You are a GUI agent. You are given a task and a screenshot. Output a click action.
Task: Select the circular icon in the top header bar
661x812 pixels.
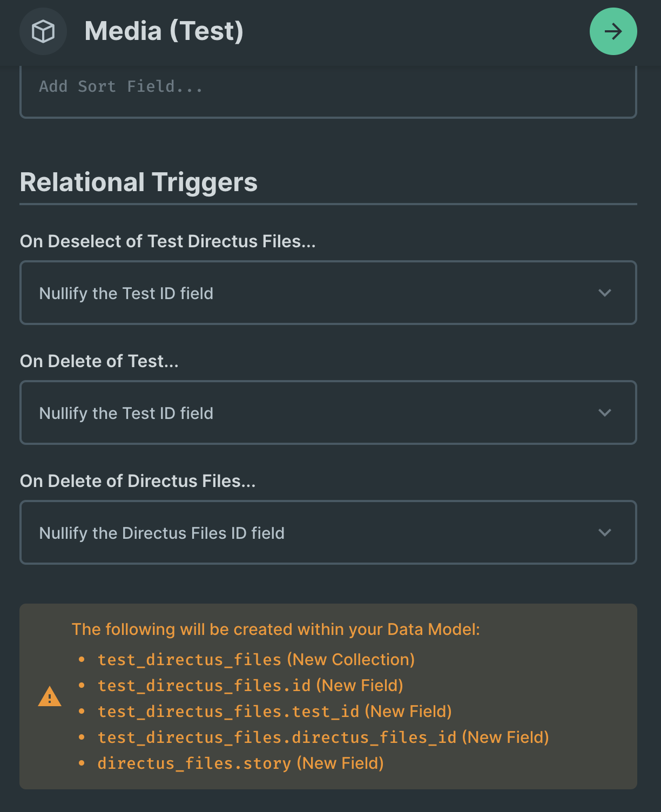[43, 31]
